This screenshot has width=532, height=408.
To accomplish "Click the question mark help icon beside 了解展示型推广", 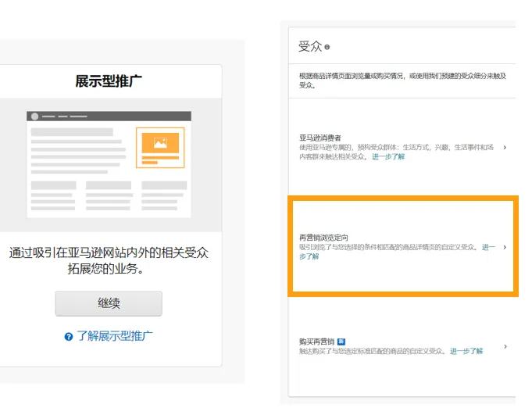I will pyautogui.click(x=69, y=337).
